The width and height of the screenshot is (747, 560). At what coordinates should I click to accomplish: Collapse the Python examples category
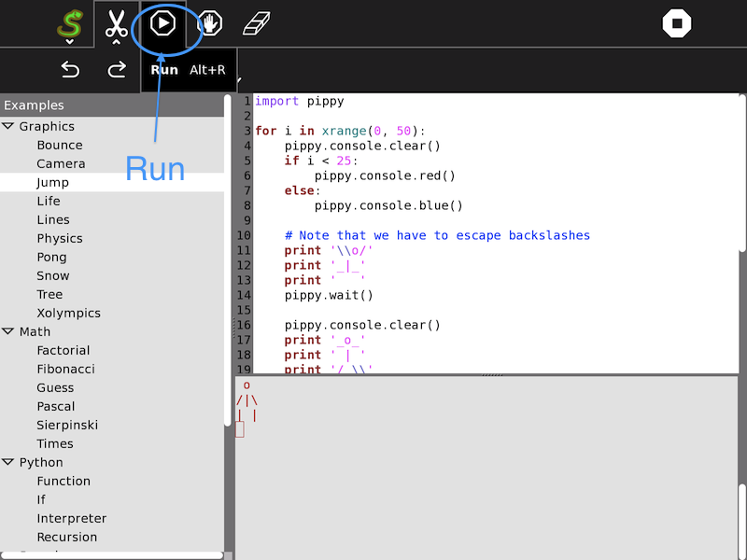click(x=8, y=462)
